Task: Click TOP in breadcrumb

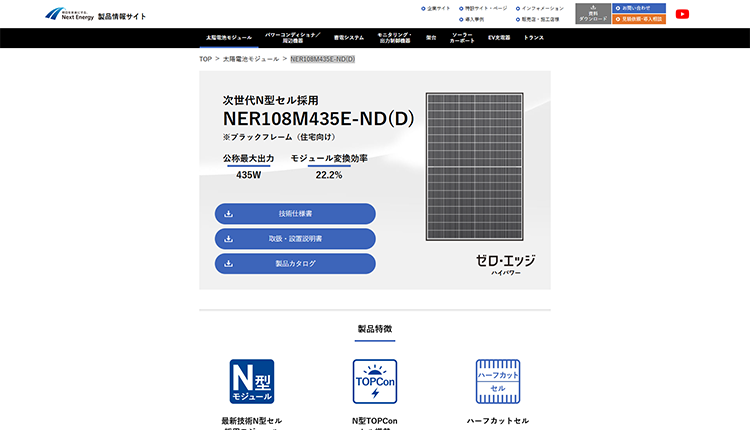Action: click(x=205, y=59)
